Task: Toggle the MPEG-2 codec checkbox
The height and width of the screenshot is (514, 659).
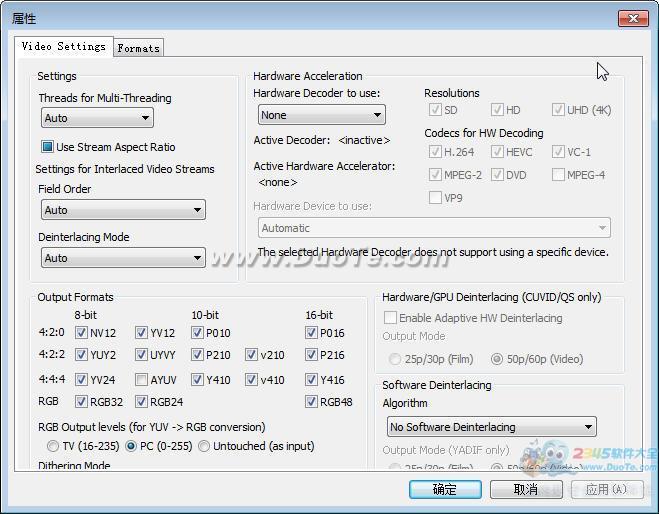Action: 435,174
